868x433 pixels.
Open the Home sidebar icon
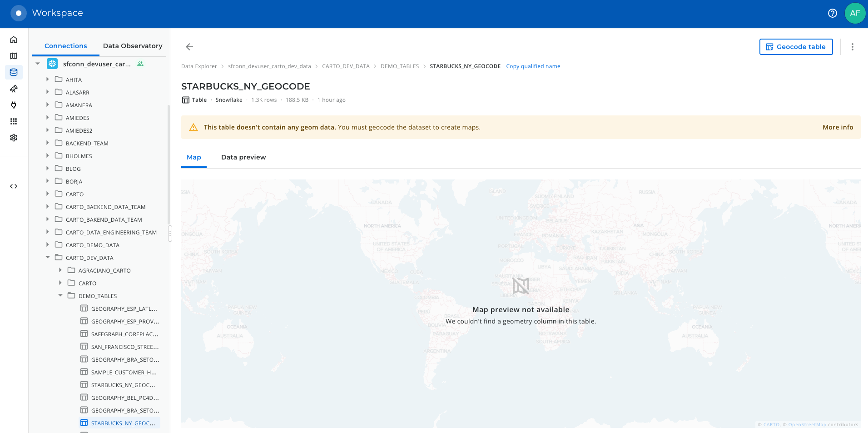14,40
